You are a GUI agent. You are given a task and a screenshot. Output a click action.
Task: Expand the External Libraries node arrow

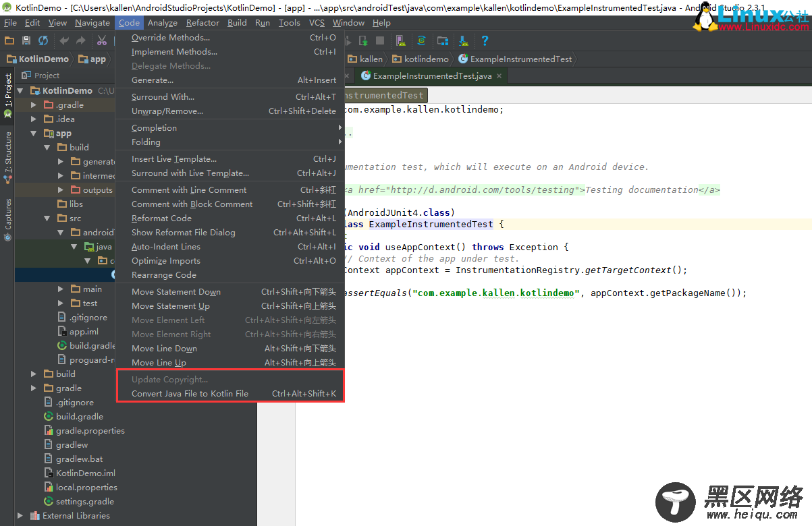[20, 516]
